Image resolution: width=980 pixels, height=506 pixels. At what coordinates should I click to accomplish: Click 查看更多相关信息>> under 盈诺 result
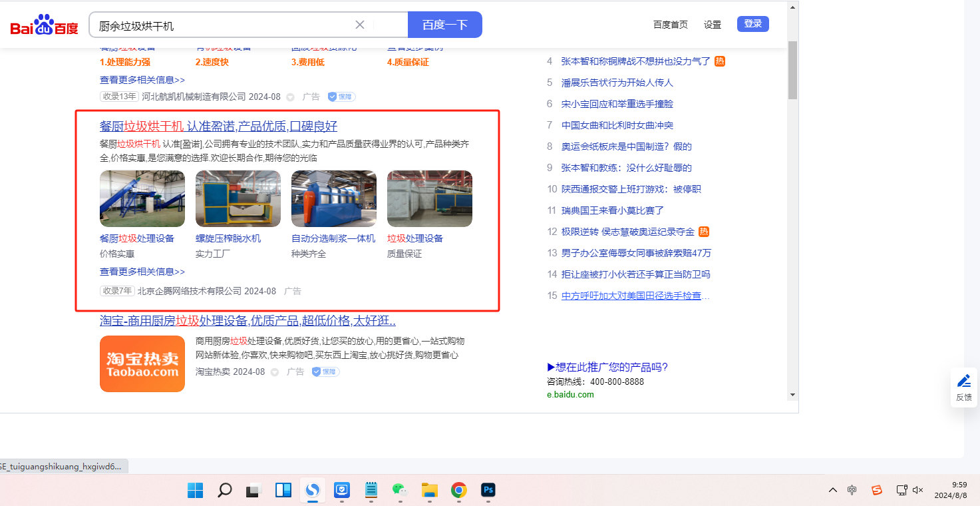tap(142, 272)
